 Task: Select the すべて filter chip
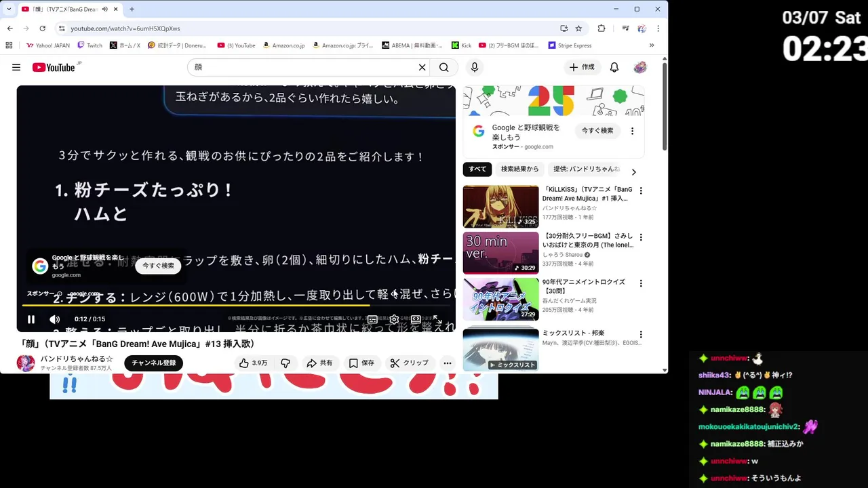[477, 169]
